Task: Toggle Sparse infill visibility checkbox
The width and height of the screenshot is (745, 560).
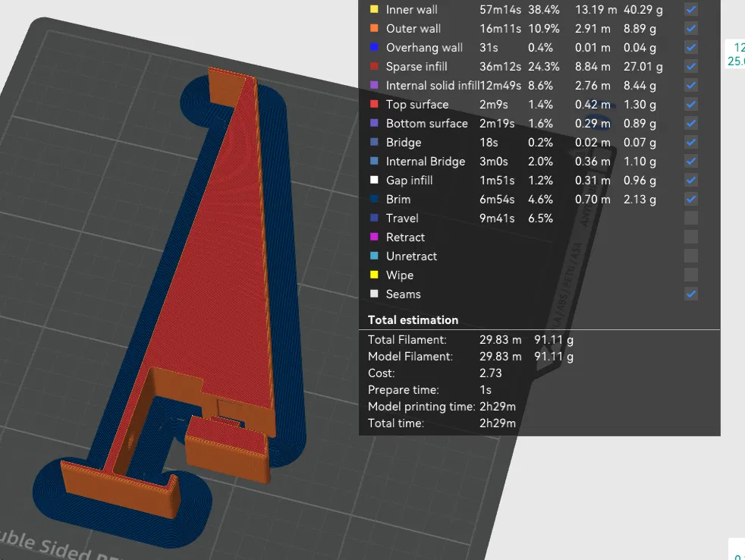Action: point(691,67)
